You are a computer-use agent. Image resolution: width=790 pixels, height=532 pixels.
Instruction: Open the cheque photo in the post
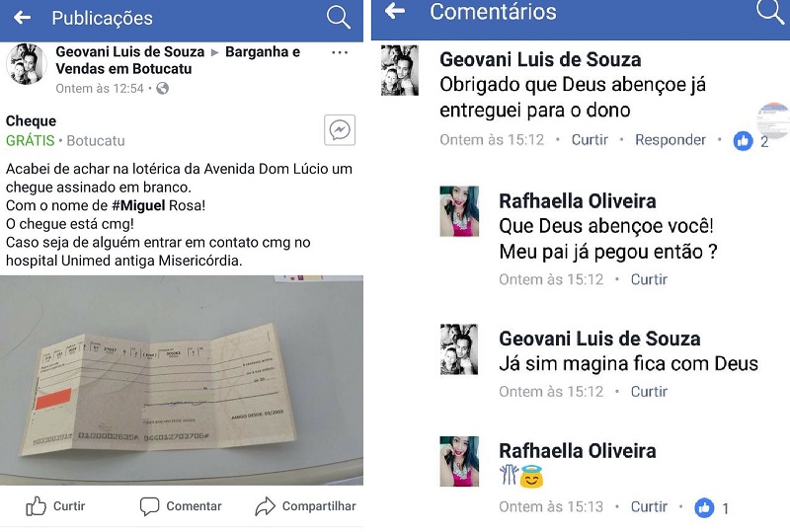point(182,380)
